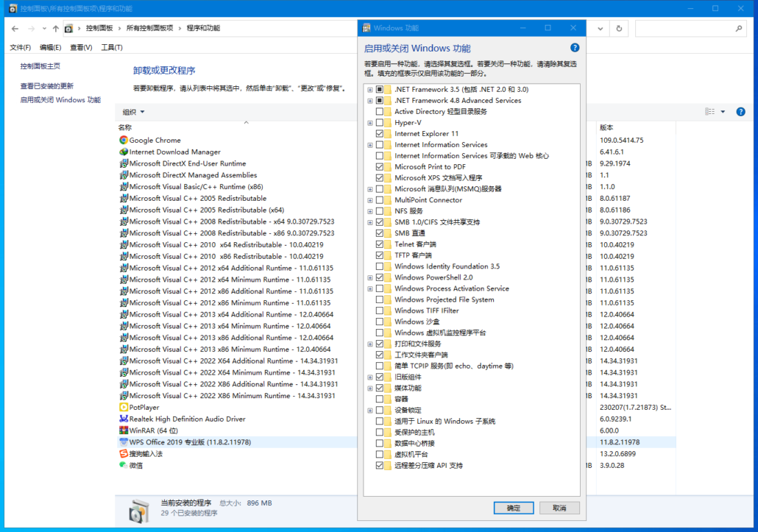Image resolution: width=758 pixels, height=532 pixels.
Task: Expand the Hyper-V tree node
Action: pos(370,123)
